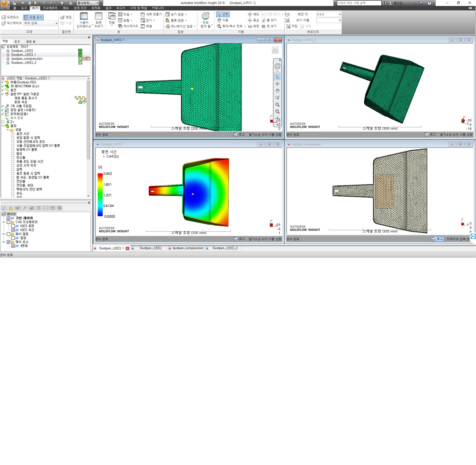The height and width of the screenshot is (465, 476).
Task: Click the 측정 measure tool
Action: (x=253, y=26)
